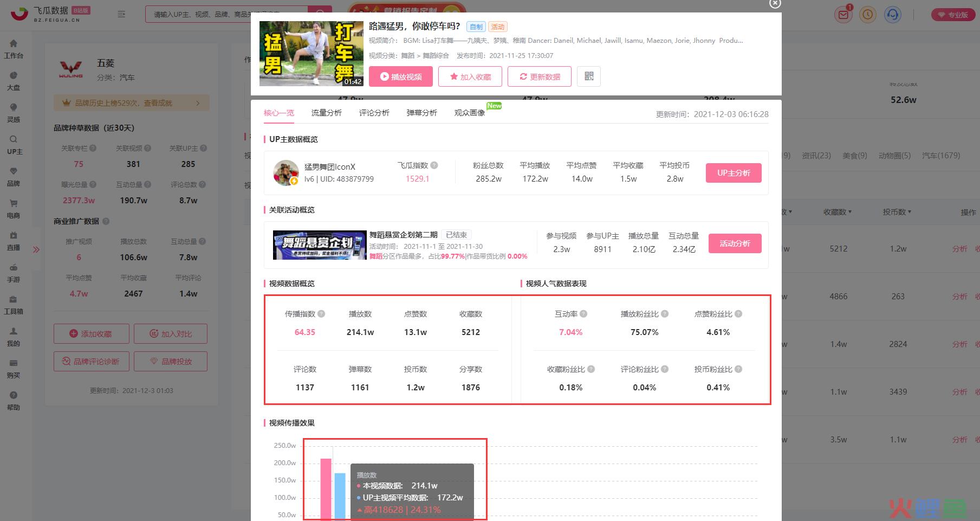The height and width of the screenshot is (521, 980).
Task: Open the 灵感 sidebar icon
Action: (14, 107)
